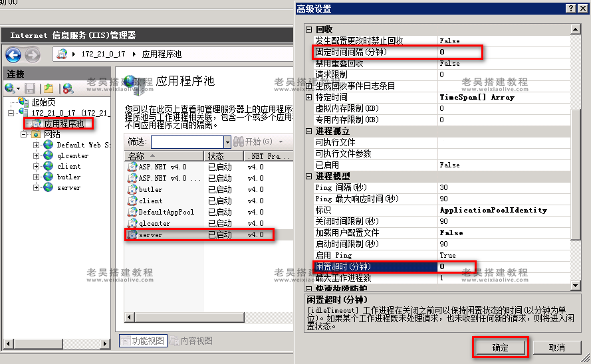The image size is (591, 364).
Task: Collapse the 进程孤立 section
Action: click(309, 131)
